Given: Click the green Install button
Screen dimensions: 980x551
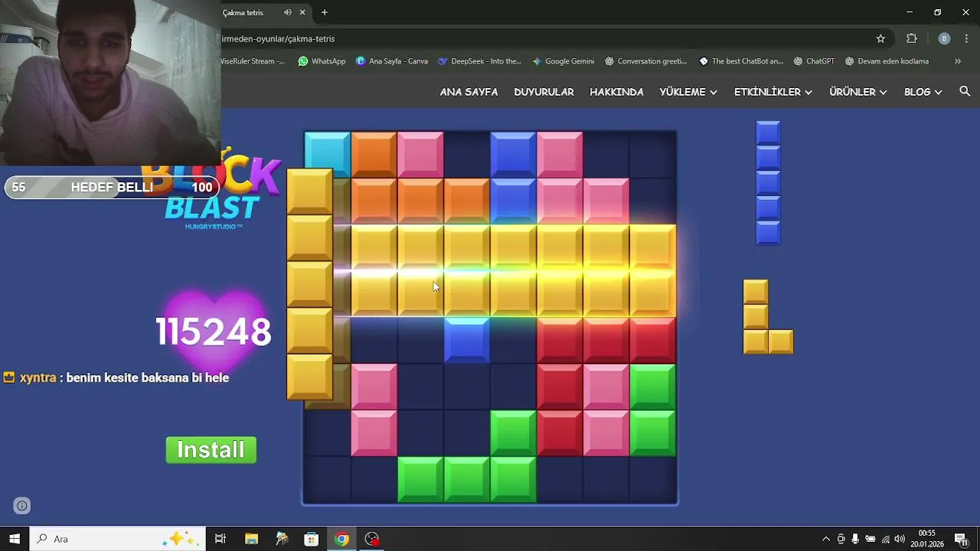Looking at the screenshot, I should [211, 450].
